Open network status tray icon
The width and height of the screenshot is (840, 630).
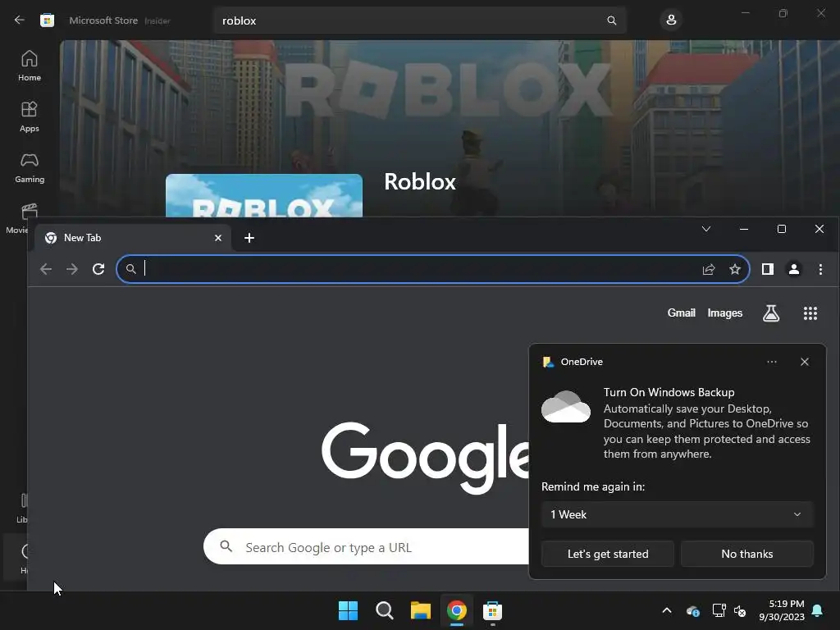tap(719, 610)
